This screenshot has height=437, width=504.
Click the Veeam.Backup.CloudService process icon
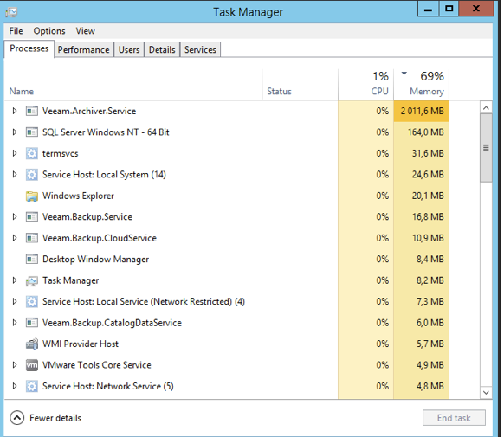[32, 238]
